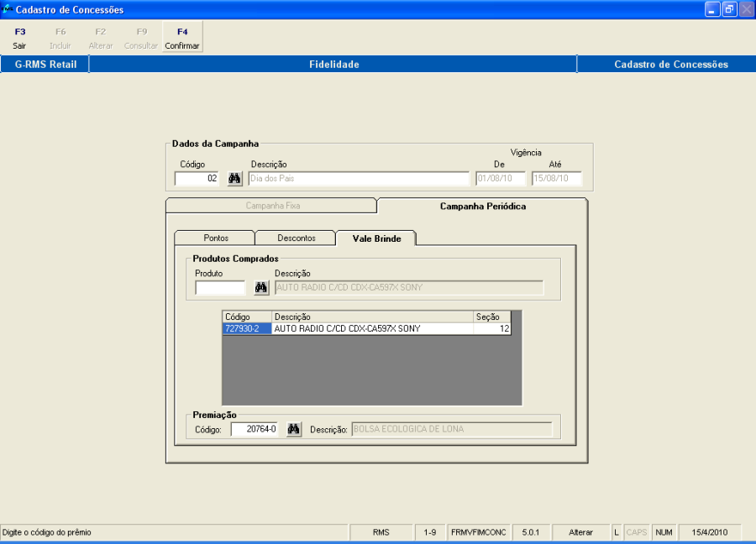The image size is (756, 544).
Task: Click F4 Confirmar toolbar button
Action: click(x=182, y=38)
